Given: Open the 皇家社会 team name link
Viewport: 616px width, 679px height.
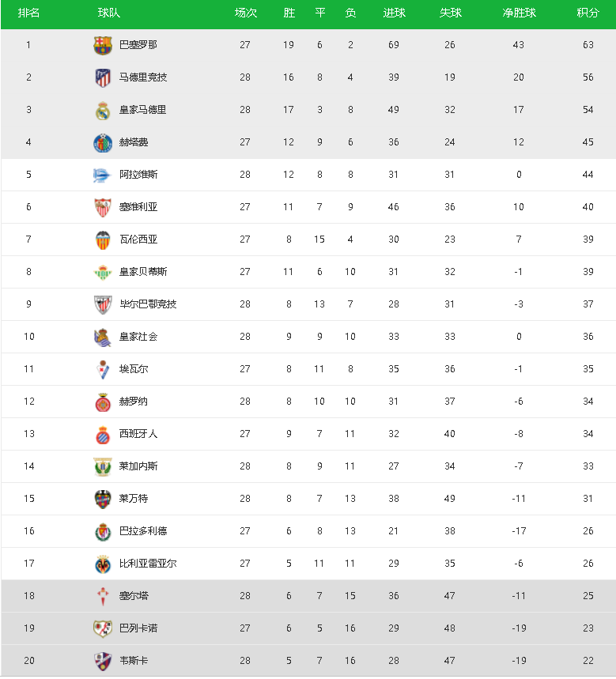Looking at the screenshot, I should point(138,337).
